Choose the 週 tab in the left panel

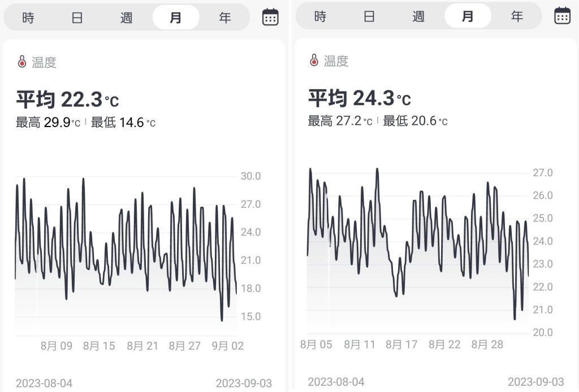(x=127, y=18)
